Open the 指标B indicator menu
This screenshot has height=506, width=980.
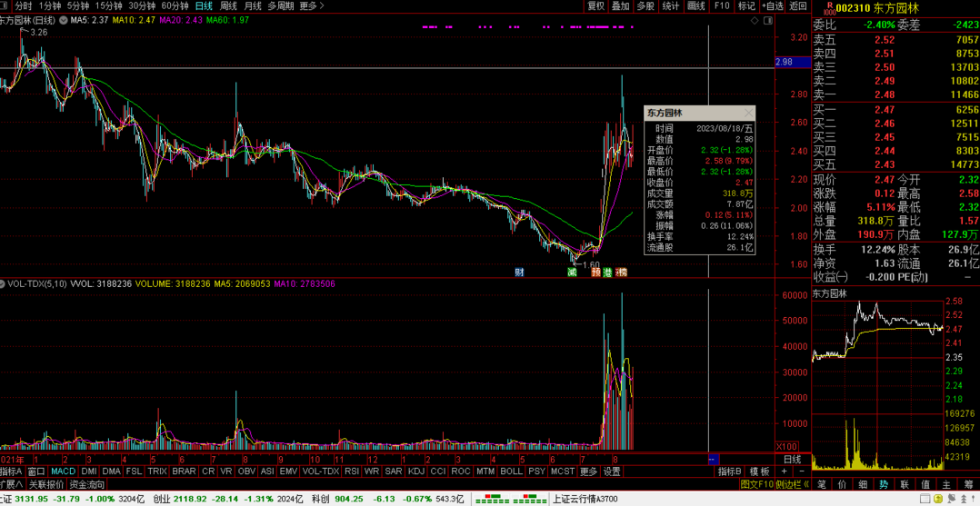(x=729, y=471)
